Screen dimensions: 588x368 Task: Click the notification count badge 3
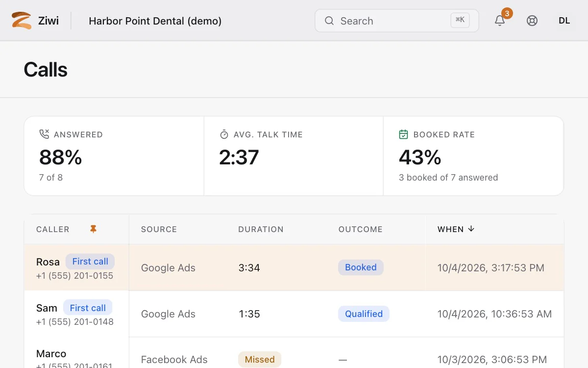[x=507, y=13]
